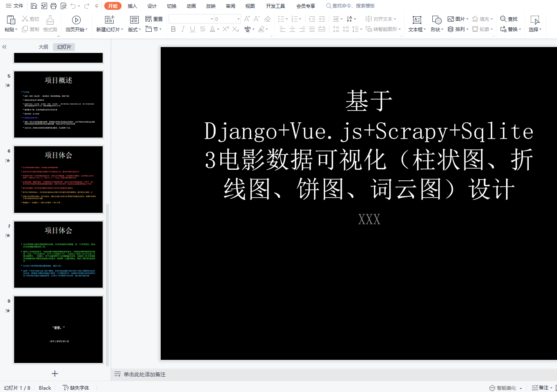Click the decrease indent icon
This screenshot has width=557, height=392.
[312, 19]
